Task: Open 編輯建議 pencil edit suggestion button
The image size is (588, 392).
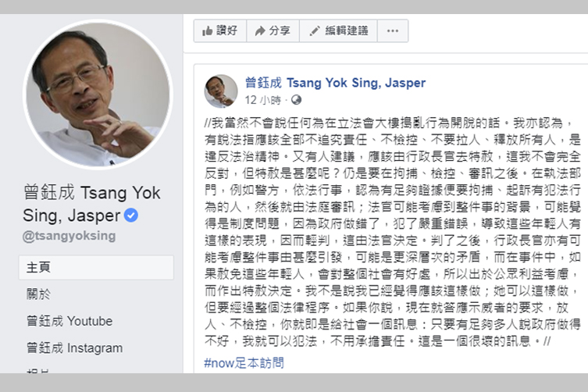Action: (338, 30)
